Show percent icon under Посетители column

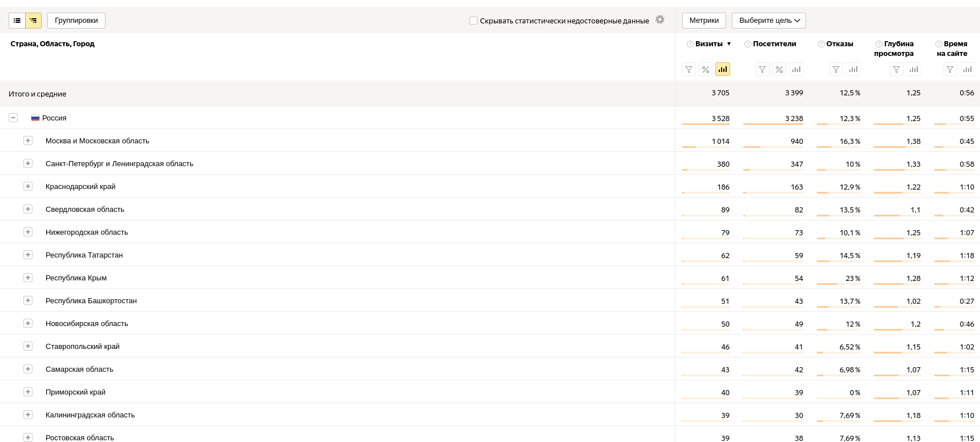(779, 70)
